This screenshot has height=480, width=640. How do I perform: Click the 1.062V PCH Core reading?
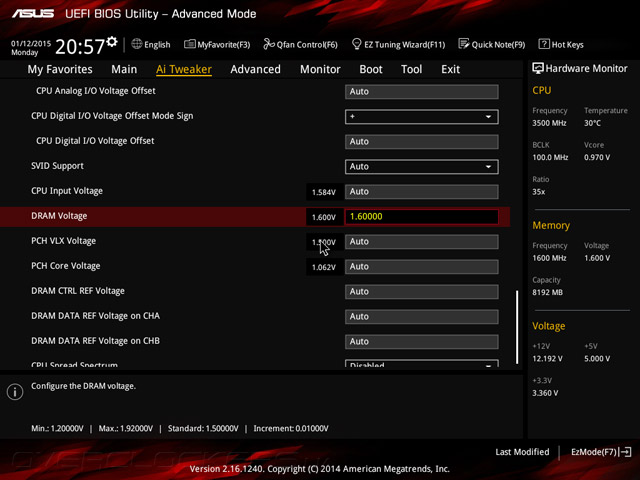tap(324, 267)
